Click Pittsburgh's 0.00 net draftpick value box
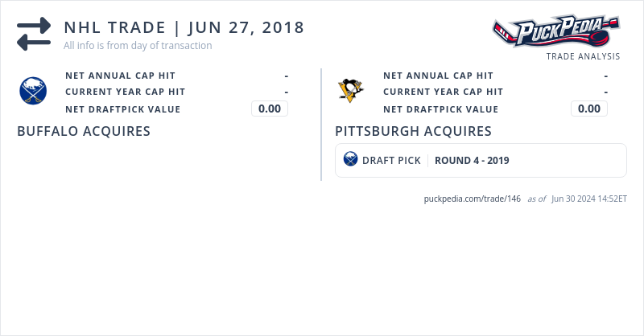The width and height of the screenshot is (644, 336). click(589, 109)
